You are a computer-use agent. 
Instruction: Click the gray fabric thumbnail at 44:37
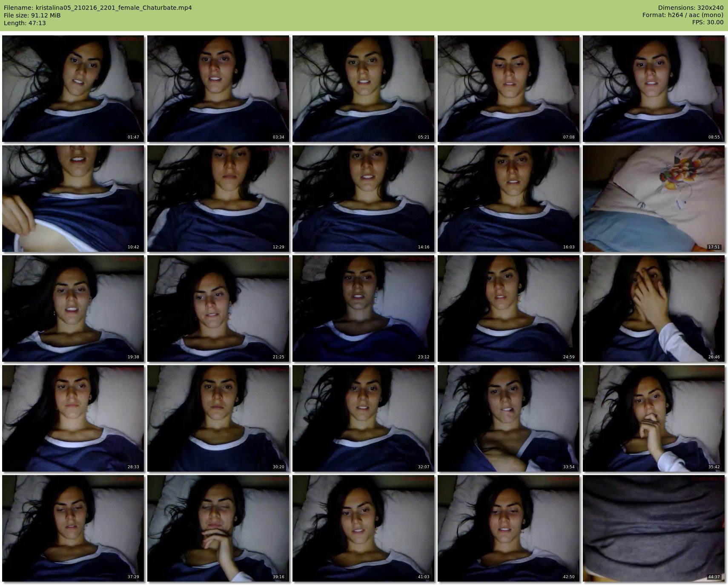click(653, 528)
